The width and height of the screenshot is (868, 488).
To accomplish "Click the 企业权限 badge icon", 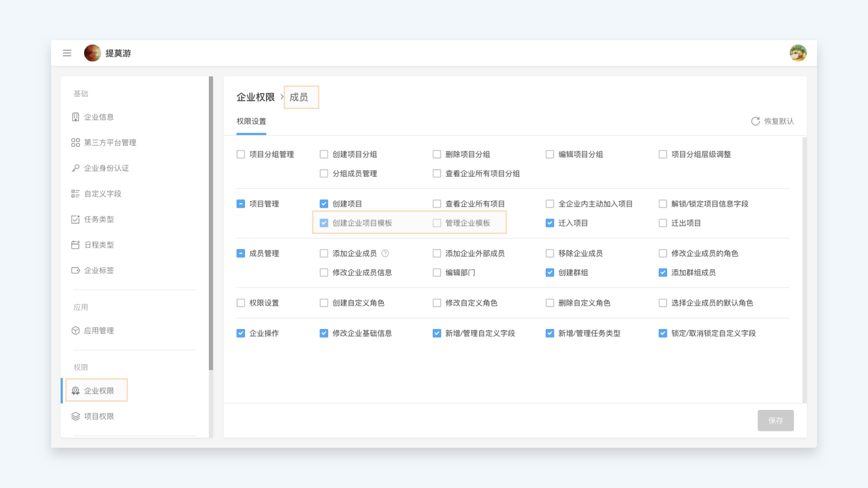I will click(75, 391).
